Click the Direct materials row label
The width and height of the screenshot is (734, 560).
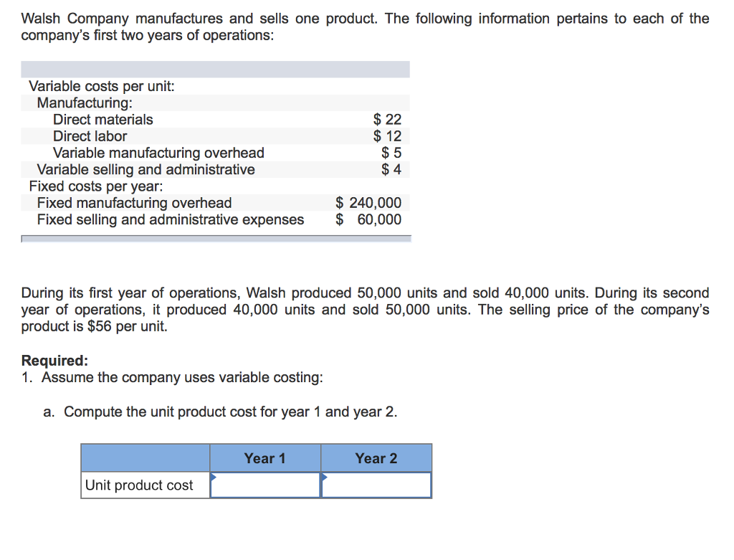tap(103, 120)
